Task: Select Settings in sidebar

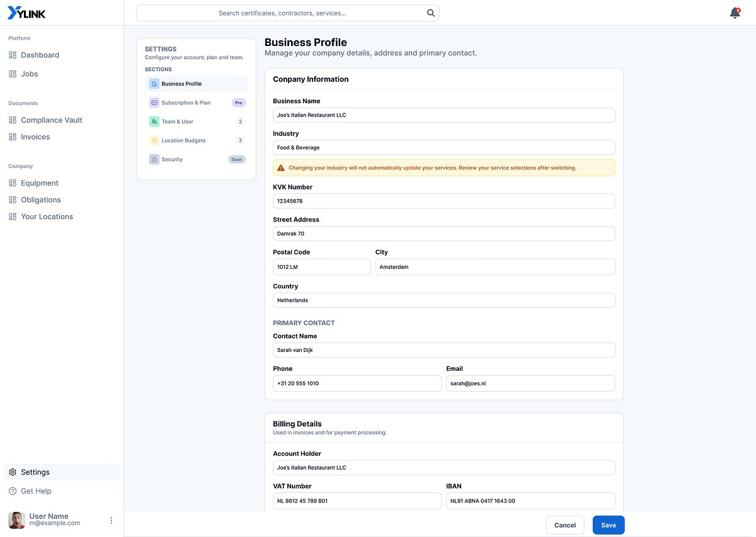Action: (62, 472)
